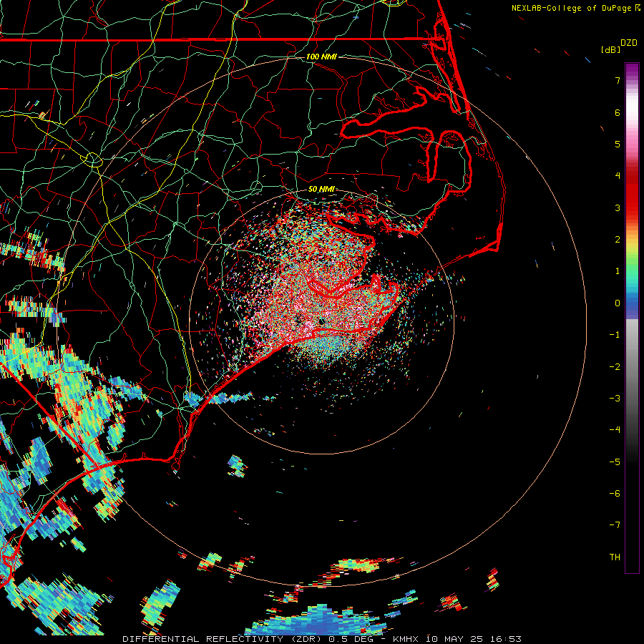Click the scale value 1
Screen dimensions: 644x644
coord(618,271)
